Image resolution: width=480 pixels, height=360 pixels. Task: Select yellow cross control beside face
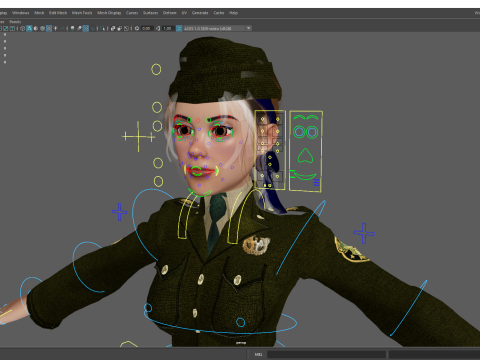(138, 136)
